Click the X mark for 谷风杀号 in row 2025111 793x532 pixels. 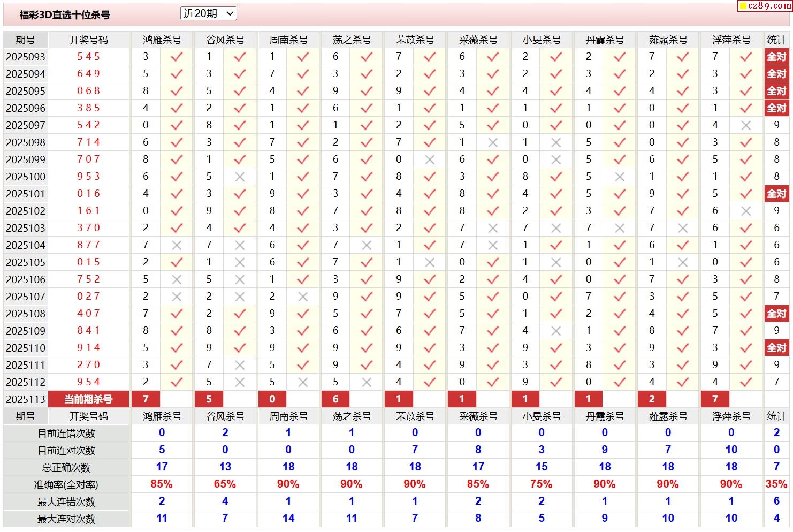click(240, 365)
